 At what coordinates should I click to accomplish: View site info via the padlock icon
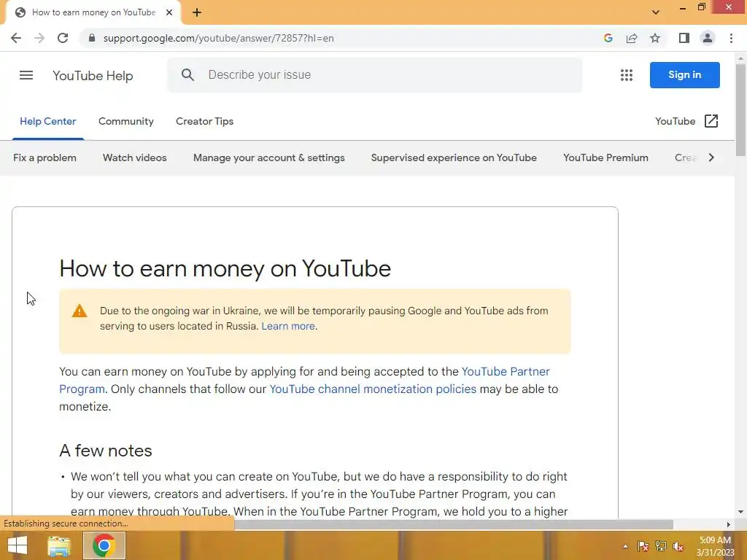(x=92, y=38)
